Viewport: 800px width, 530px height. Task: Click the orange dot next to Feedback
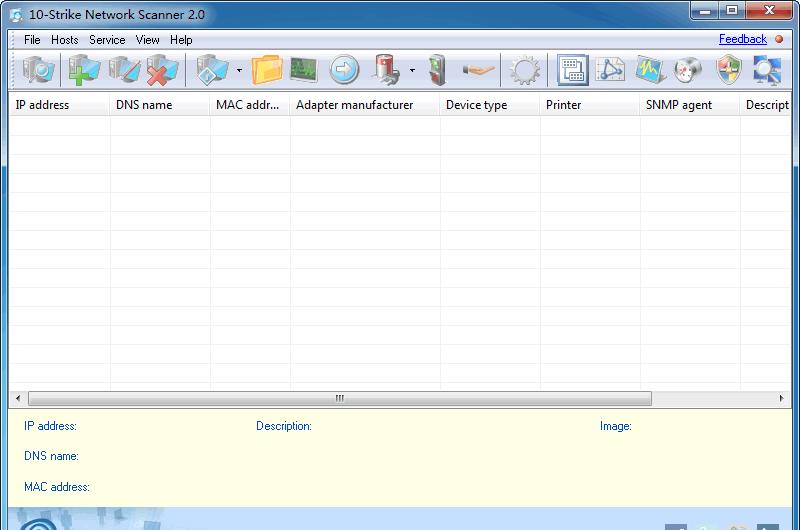tap(779, 39)
